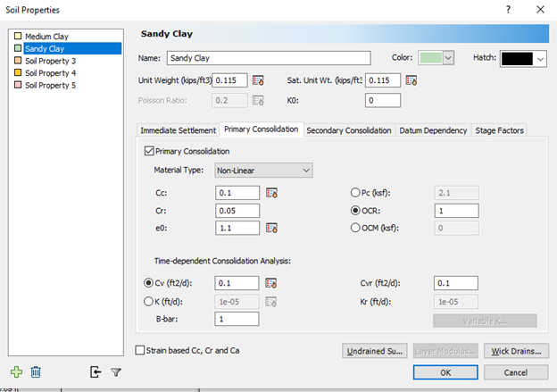This screenshot has width=557, height=392.
Task: Switch to the Secondary Consolidation tab
Action: (348, 130)
